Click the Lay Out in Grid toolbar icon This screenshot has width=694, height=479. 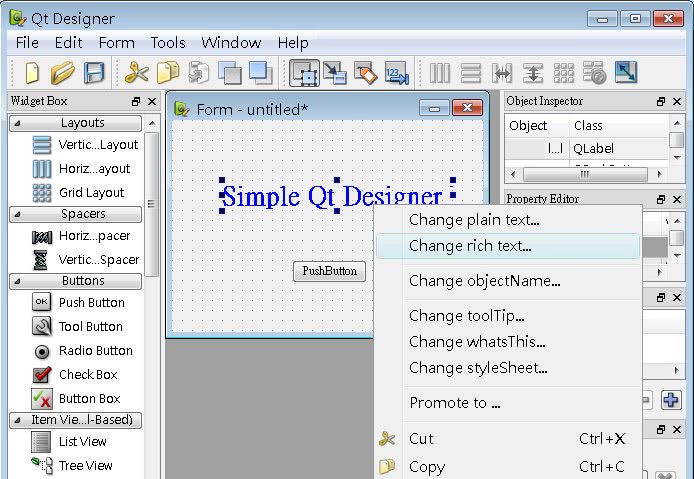(x=564, y=73)
